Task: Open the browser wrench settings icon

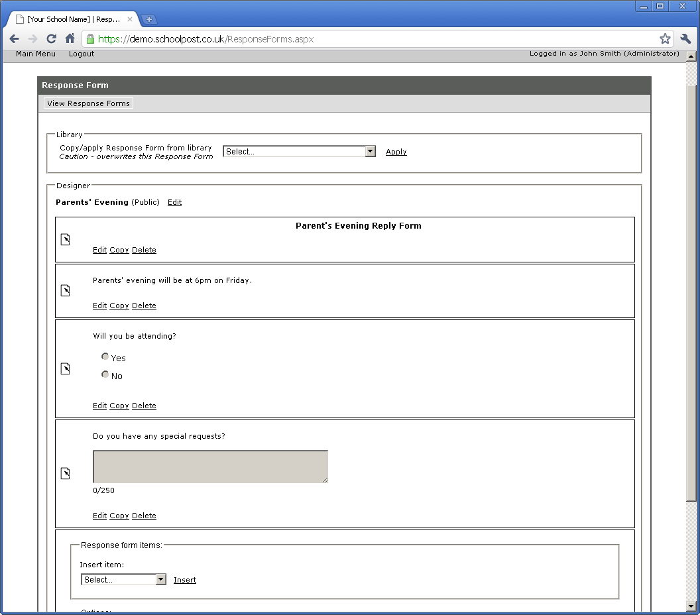Action: 685,38
